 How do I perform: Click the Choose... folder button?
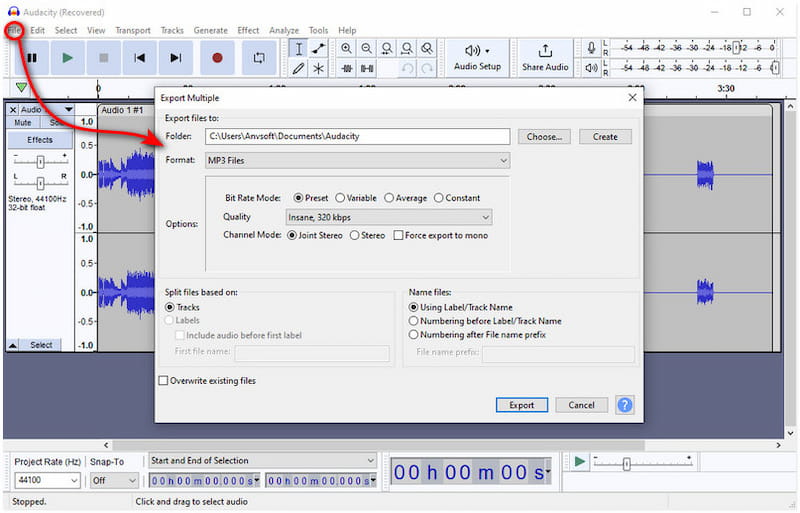pos(544,136)
